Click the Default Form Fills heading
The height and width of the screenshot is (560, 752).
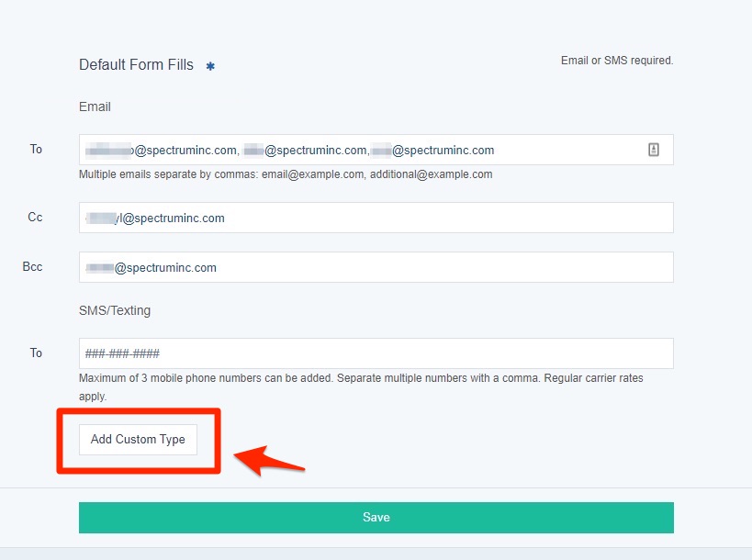(136, 65)
